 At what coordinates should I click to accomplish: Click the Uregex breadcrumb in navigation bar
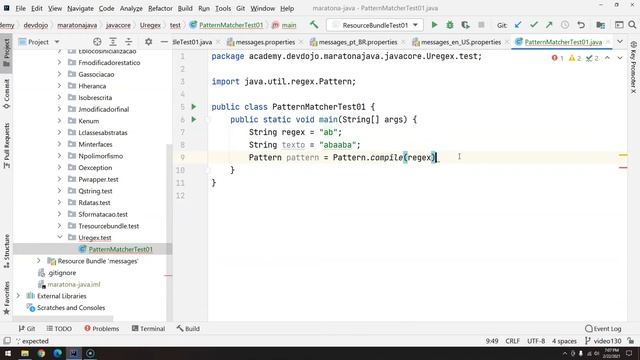click(x=150, y=25)
